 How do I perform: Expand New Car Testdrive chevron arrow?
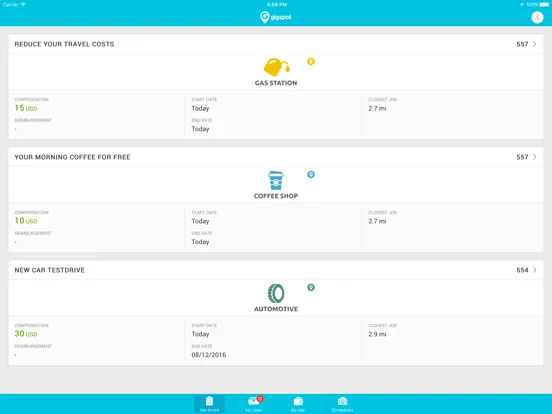(535, 270)
